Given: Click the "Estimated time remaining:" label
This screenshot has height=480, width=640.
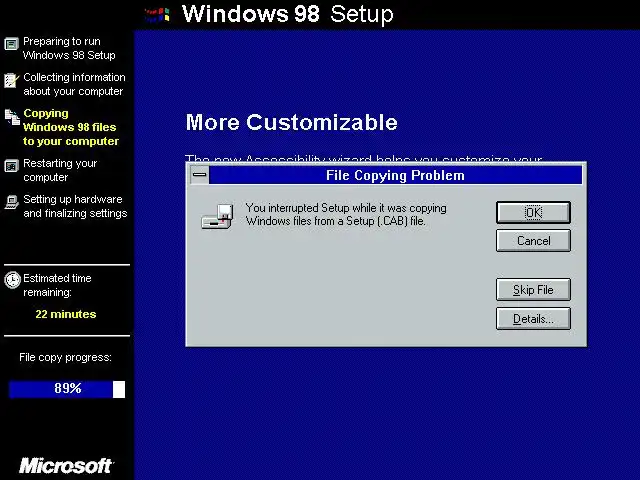Looking at the screenshot, I should [57, 285].
